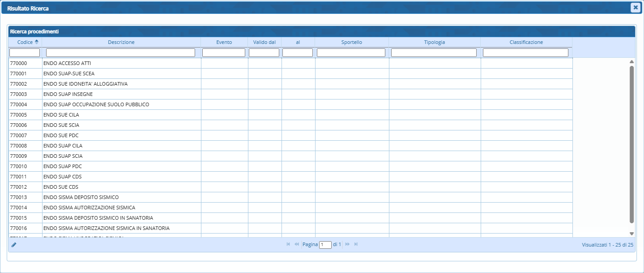Click the pencil edit icon at bottom left
The width and height of the screenshot is (644, 273).
(x=14, y=245)
